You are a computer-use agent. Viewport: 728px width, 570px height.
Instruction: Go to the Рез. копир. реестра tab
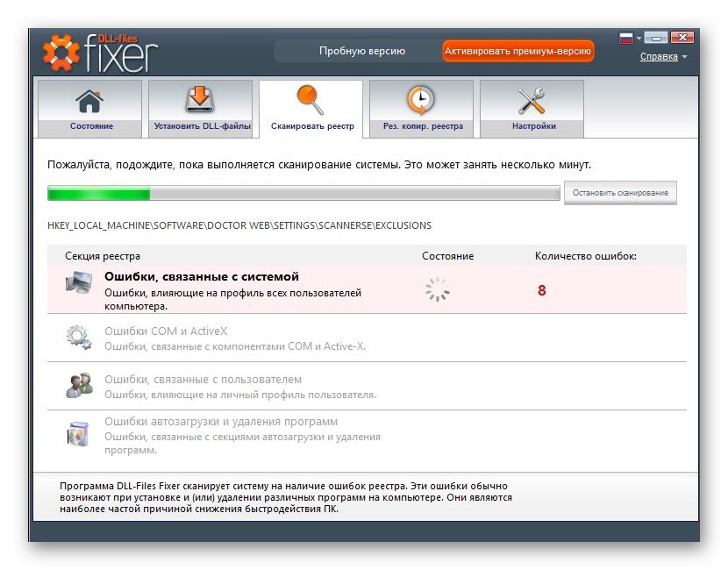tap(421, 109)
